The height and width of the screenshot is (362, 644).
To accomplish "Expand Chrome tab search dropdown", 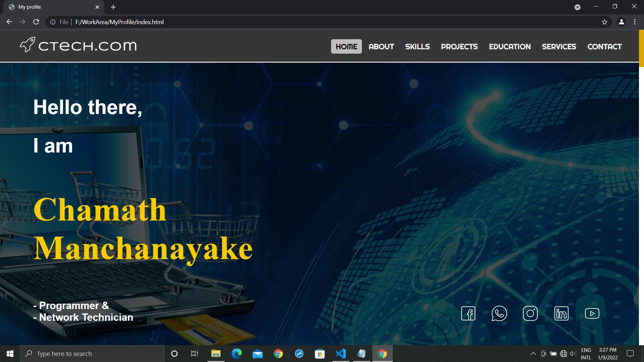I will pyautogui.click(x=577, y=7).
